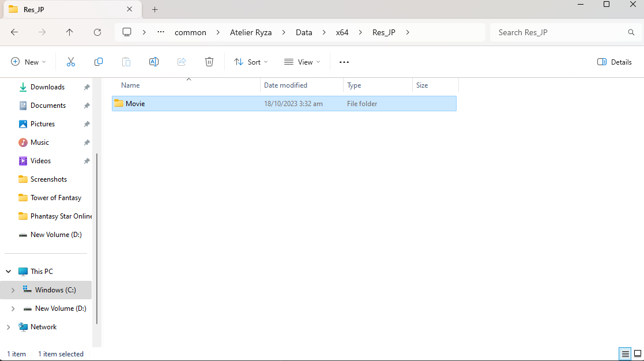The image size is (644, 361).
Task: Switch to large thumbnails view icon in status bar
Action: click(638, 354)
